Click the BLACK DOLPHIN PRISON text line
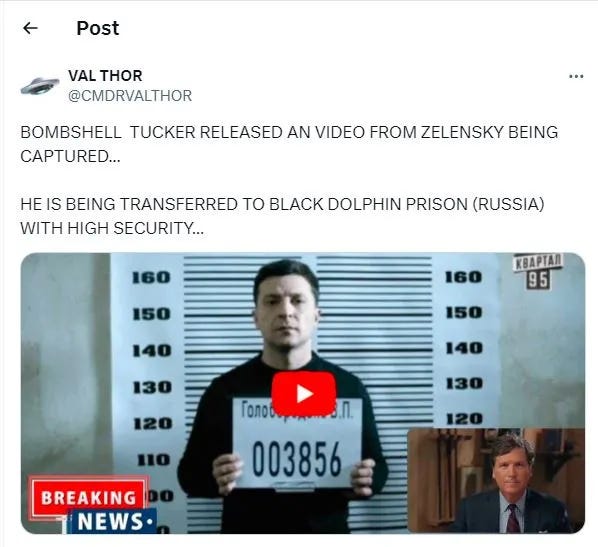This screenshot has height=547, width=598. coord(282,204)
